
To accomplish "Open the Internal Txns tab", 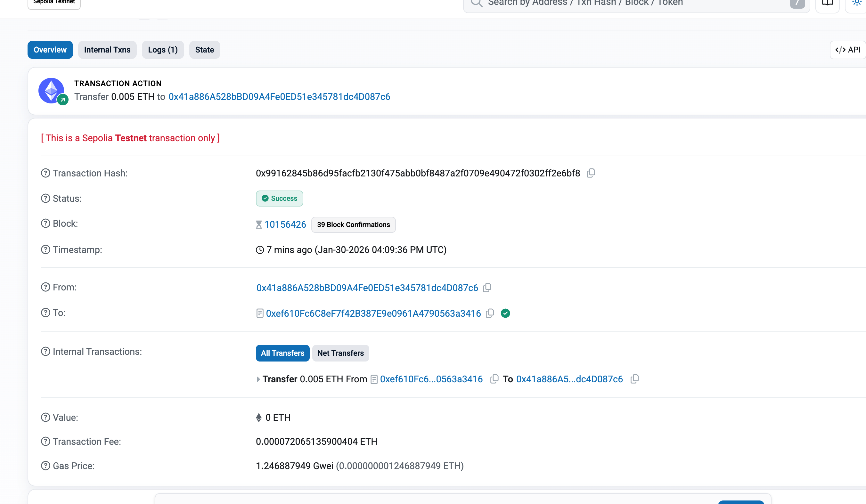I will (107, 50).
